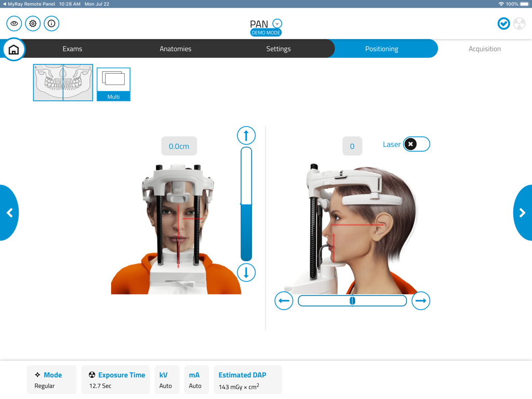
Task: Click the info icon
Action: point(51,23)
